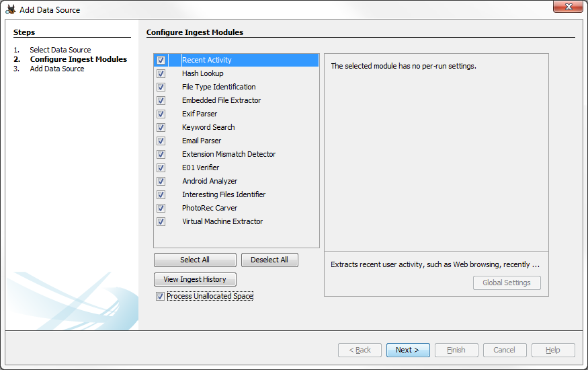The height and width of the screenshot is (370, 588).
Task: Disable the Keyword Search module checkbox
Action: 161,128
